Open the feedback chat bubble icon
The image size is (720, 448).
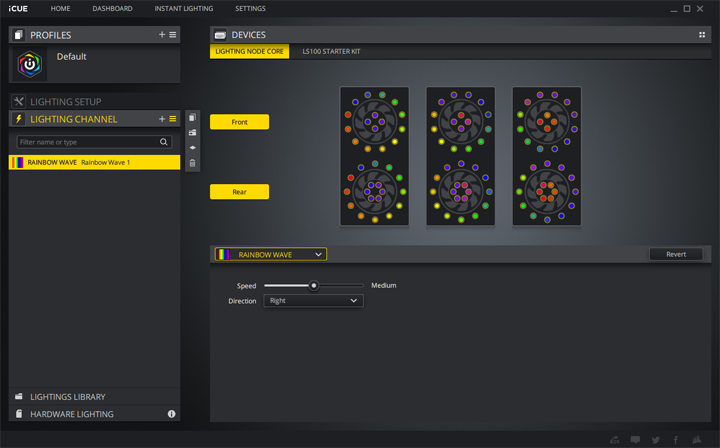click(635, 439)
